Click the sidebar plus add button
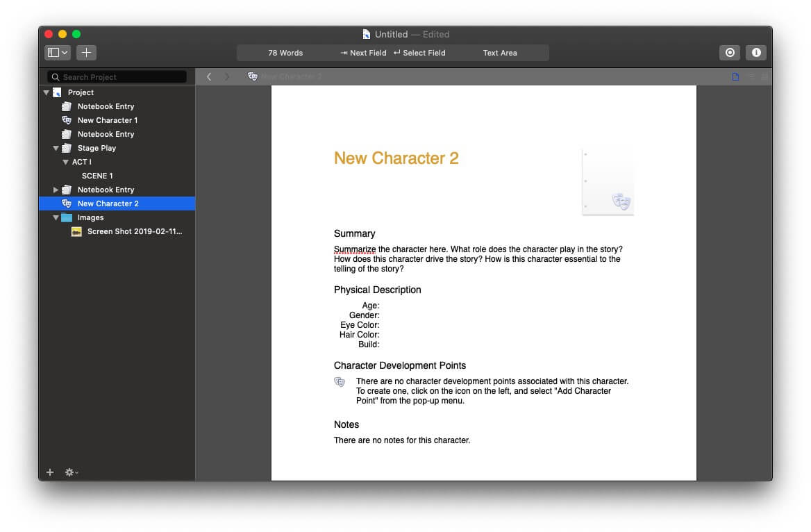This screenshot has height=532, width=811. coord(50,472)
